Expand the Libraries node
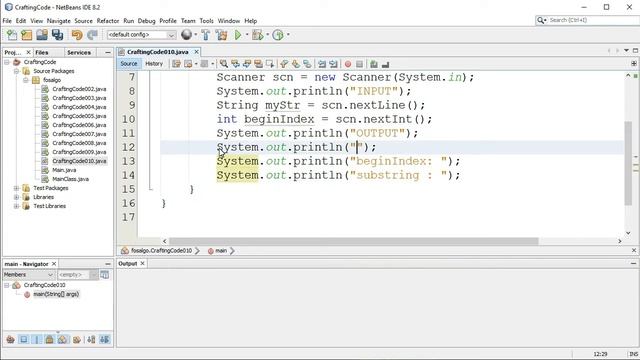The image size is (640, 360). coord(16,197)
